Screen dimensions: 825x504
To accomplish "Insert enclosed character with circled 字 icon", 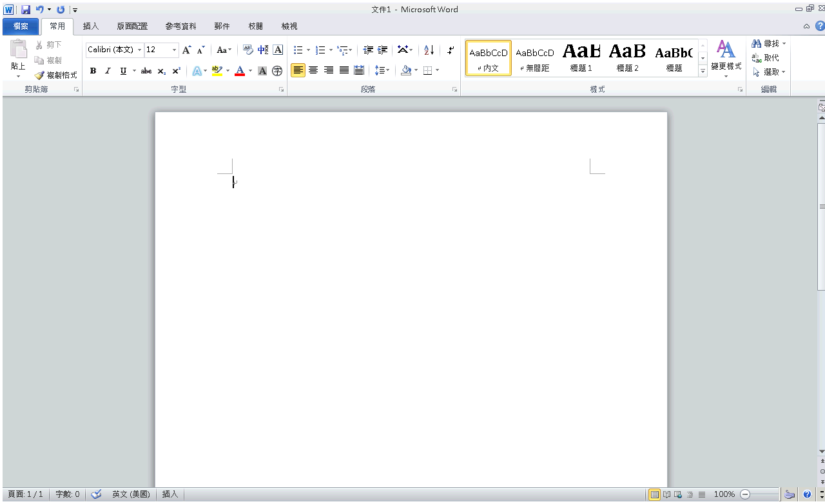I will point(277,71).
